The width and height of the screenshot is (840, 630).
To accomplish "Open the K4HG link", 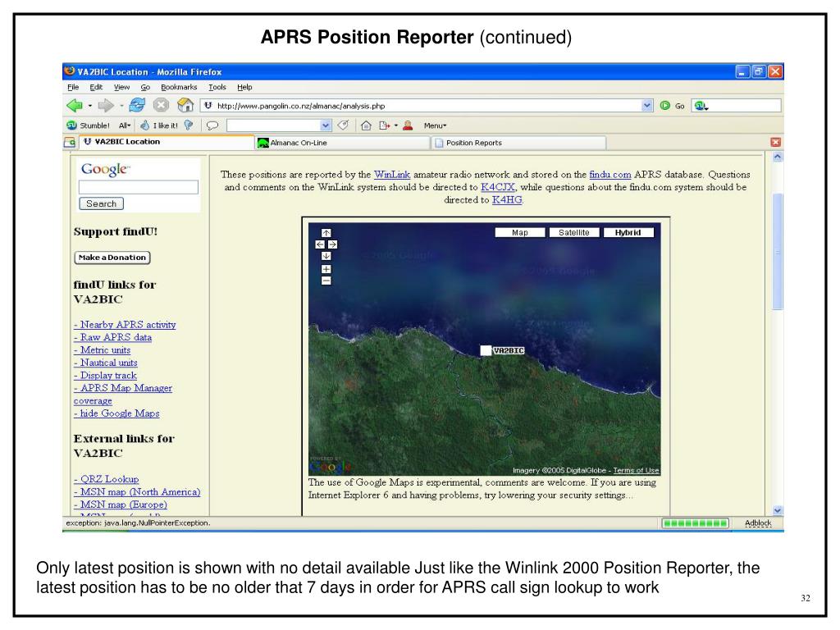I will 507,200.
